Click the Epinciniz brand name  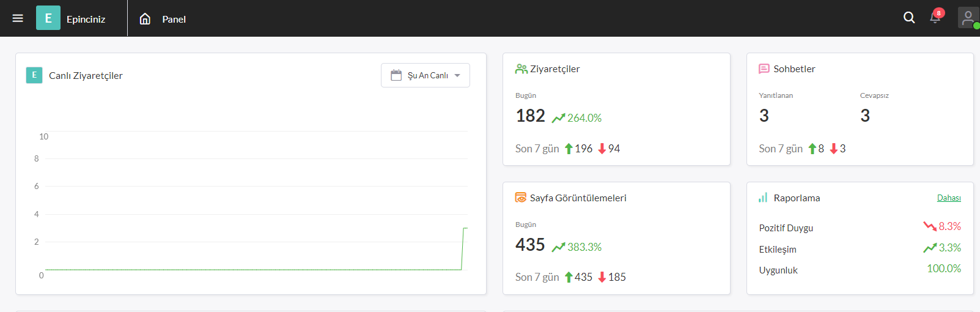(86, 20)
